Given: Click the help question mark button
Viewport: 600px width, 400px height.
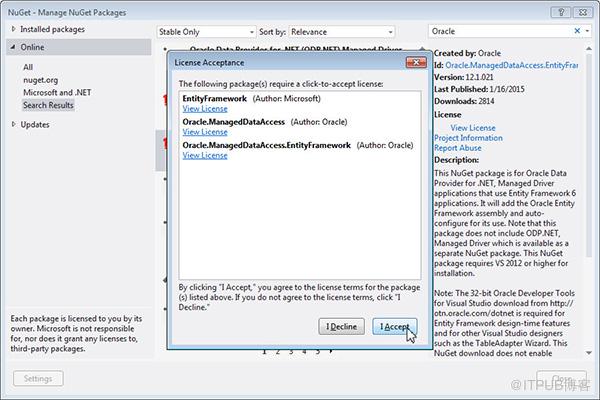Looking at the screenshot, I should [x=561, y=12].
